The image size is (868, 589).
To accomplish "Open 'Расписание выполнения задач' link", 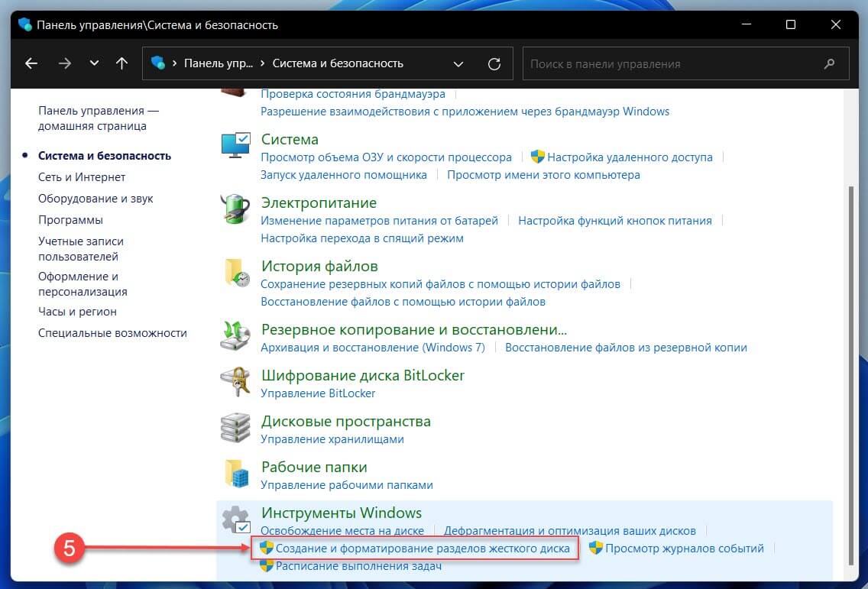I will click(358, 566).
